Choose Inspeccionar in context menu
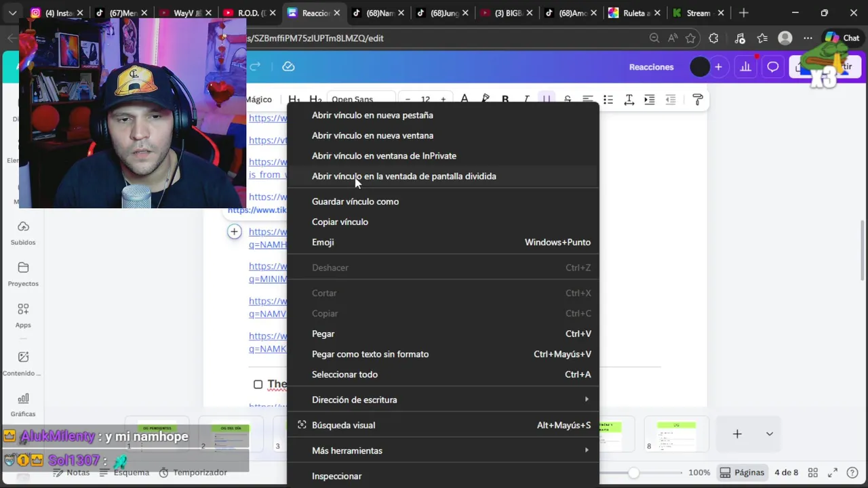Image resolution: width=868 pixels, height=488 pixels. point(443,476)
